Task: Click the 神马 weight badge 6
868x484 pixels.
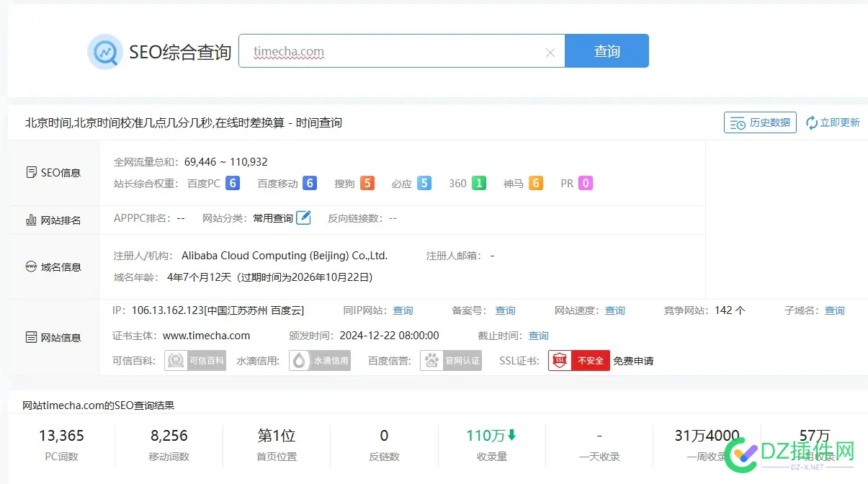Action: [x=536, y=183]
